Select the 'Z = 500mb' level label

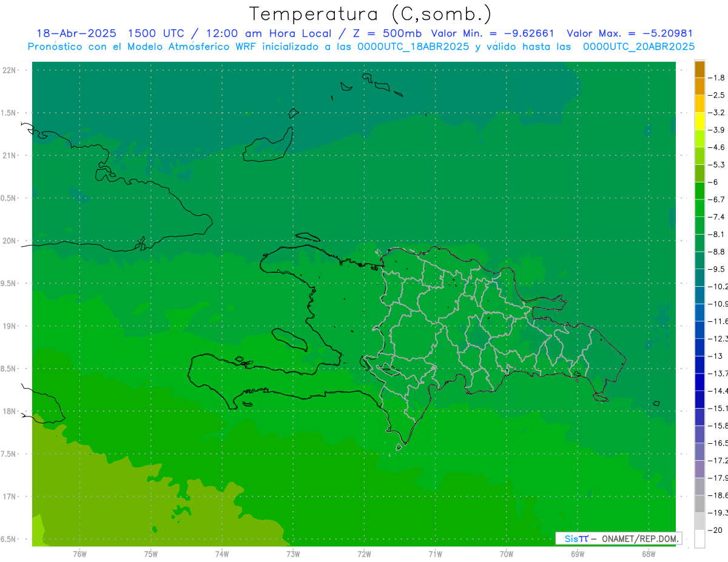click(386, 33)
